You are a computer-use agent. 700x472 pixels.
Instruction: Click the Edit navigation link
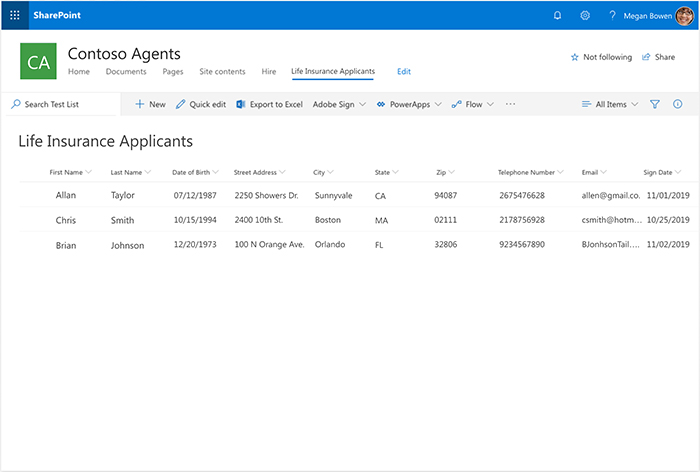(404, 72)
